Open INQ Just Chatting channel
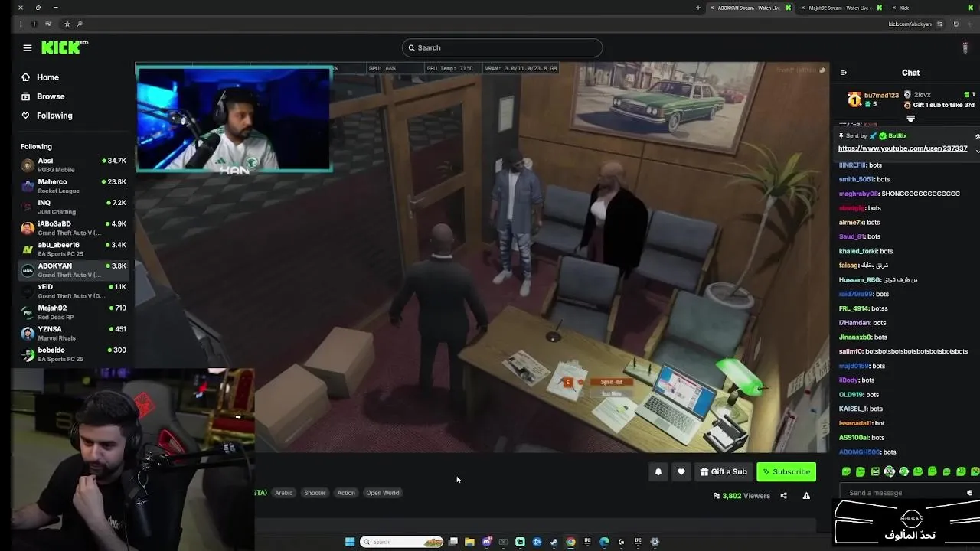This screenshot has width=980, height=551. pyautogui.click(x=73, y=207)
